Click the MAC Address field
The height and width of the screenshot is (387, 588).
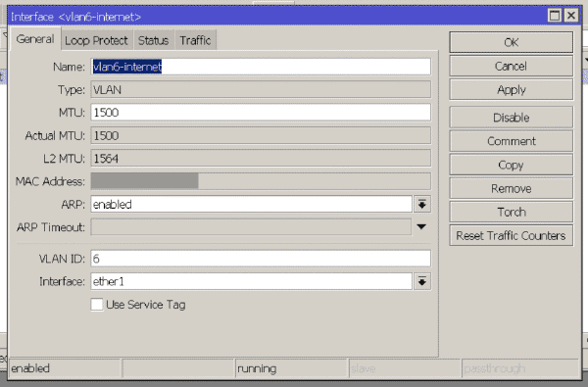pyautogui.click(x=261, y=181)
